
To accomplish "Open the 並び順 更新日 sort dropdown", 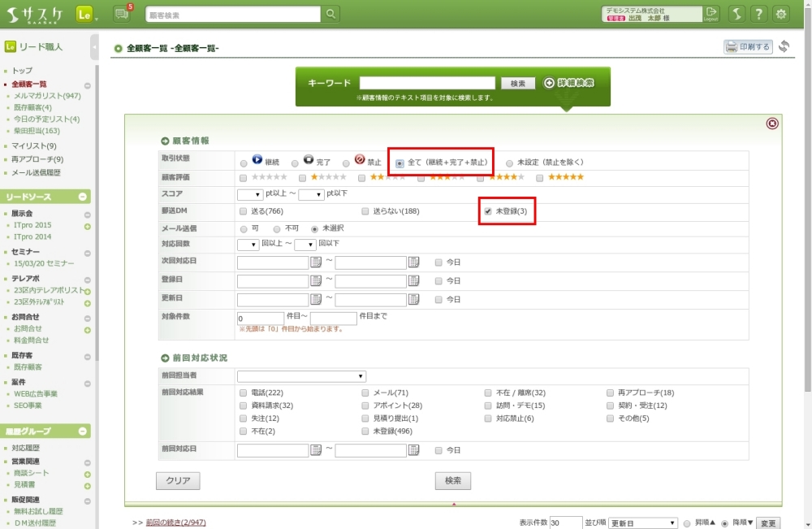I will click(x=642, y=522).
